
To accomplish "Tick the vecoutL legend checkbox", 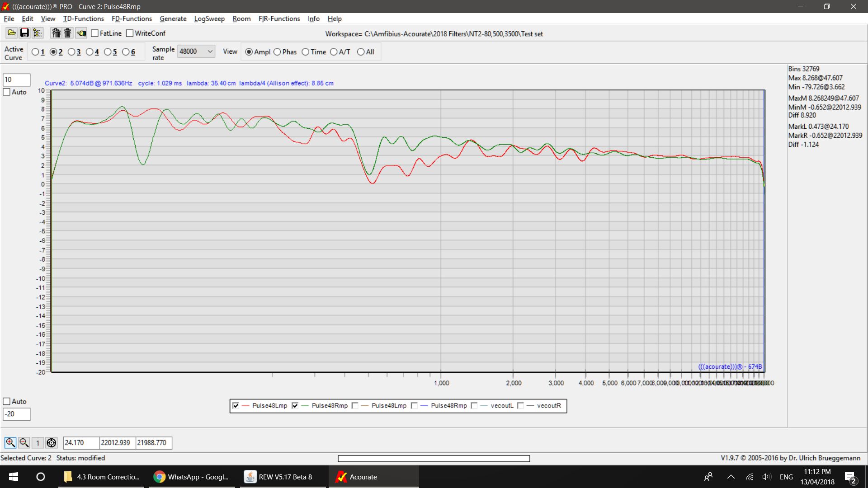I will coord(474,406).
